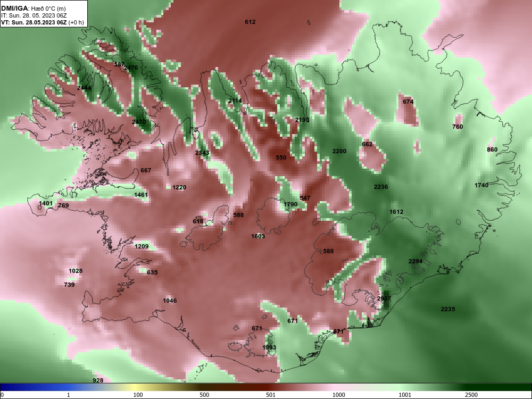The width and height of the screenshot is (532, 399).
Task: Click the map value 2343
Action: click(x=202, y=153)
